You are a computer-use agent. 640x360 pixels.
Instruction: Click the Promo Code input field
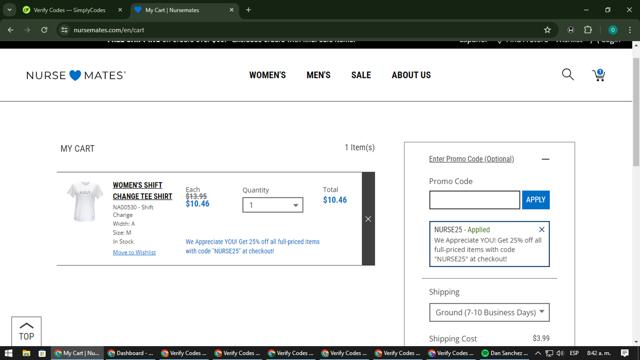(474, 200)
